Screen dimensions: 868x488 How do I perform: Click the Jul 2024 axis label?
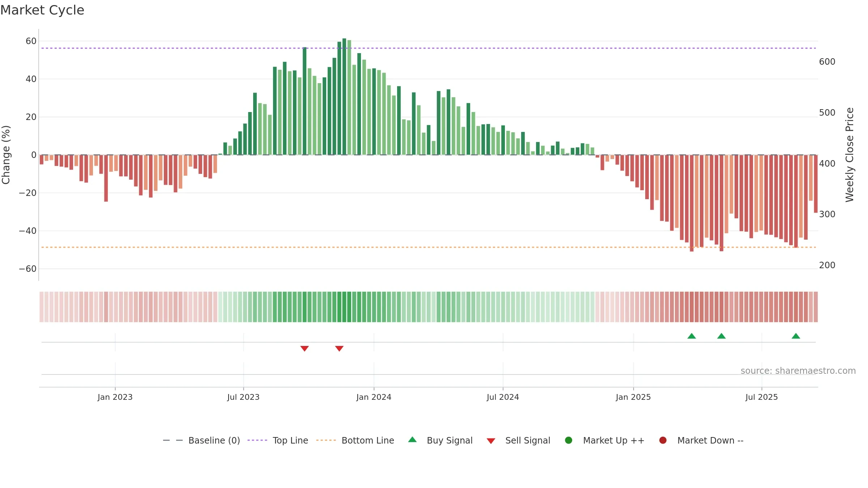(503, 397)
